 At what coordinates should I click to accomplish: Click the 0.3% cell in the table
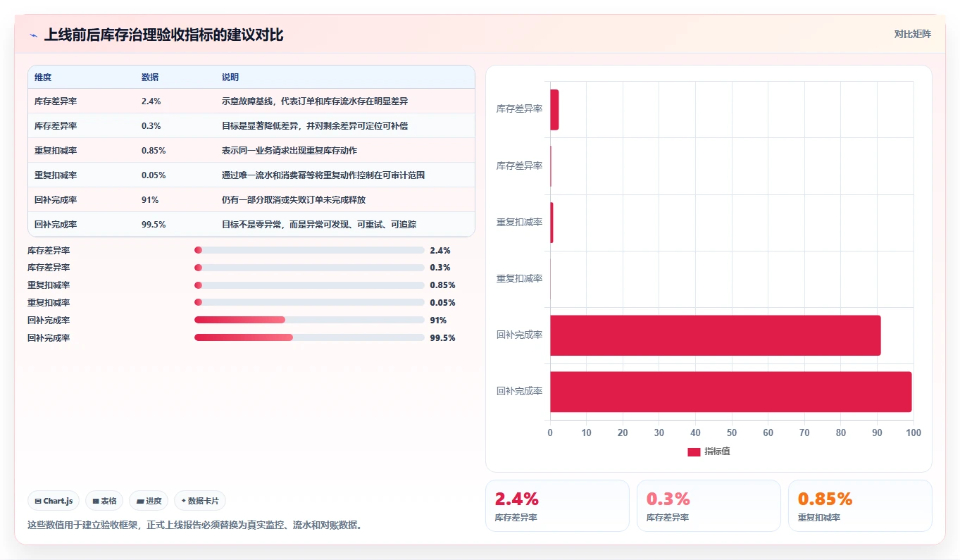[151, 126]
